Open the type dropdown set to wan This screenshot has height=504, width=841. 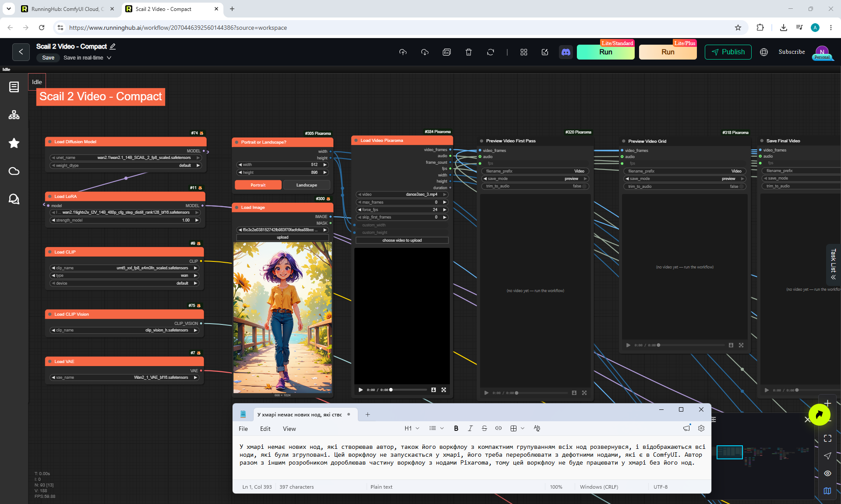tap(124, 275)
